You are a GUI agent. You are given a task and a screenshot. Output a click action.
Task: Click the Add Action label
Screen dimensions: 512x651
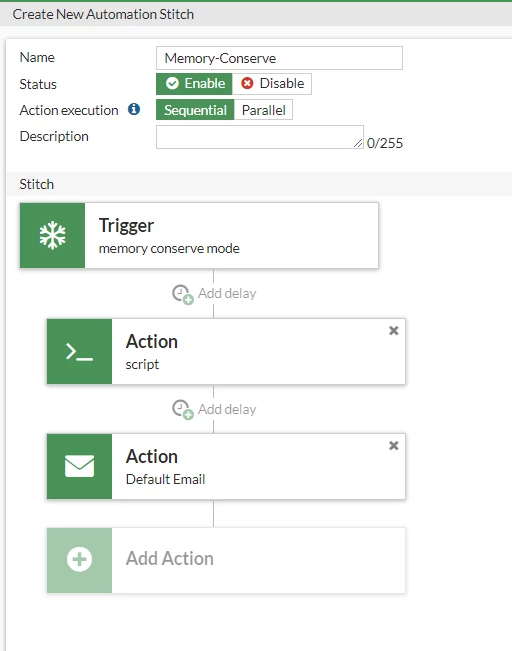pyautogui.click(x=169, y=559)
